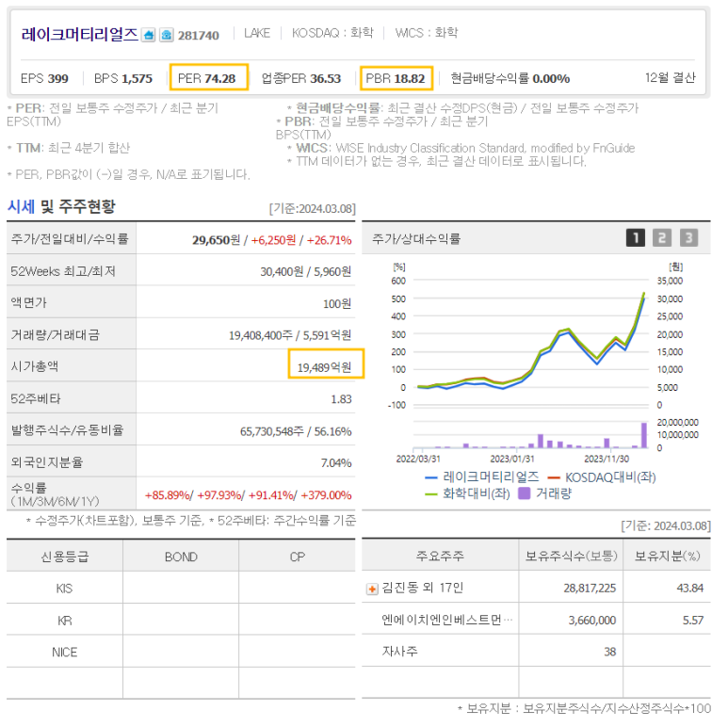Select the +26.71% daily return

pyautogui.click(x=329, y=240)
